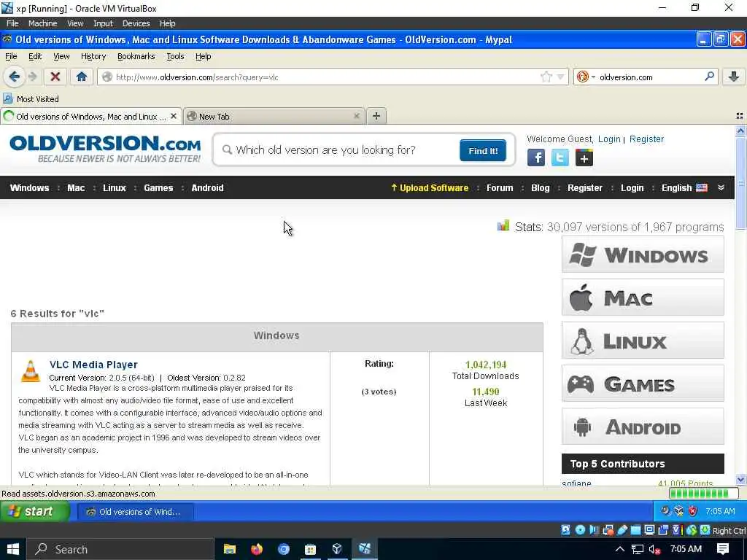Switch to the New Tab tab
The height and width of the screenshot is (560, 747).
(x=274, y=116)
